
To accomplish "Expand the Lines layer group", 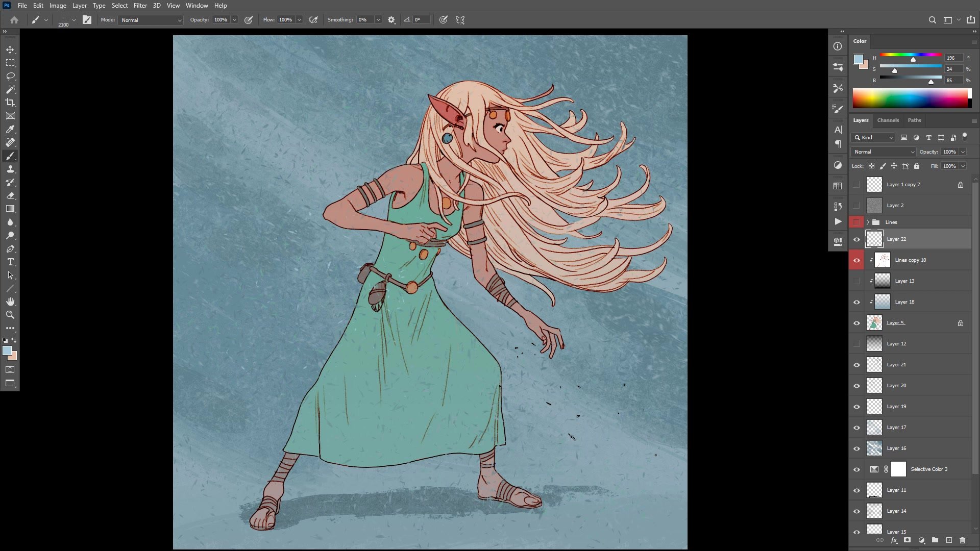I will coord(868,222).
